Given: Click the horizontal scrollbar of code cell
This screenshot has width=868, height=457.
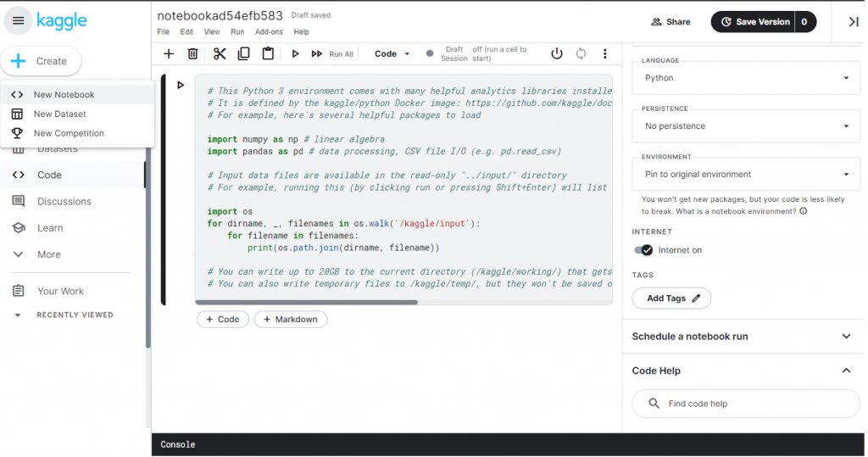Looking at the screenshot, I should (x=306, y=303).
